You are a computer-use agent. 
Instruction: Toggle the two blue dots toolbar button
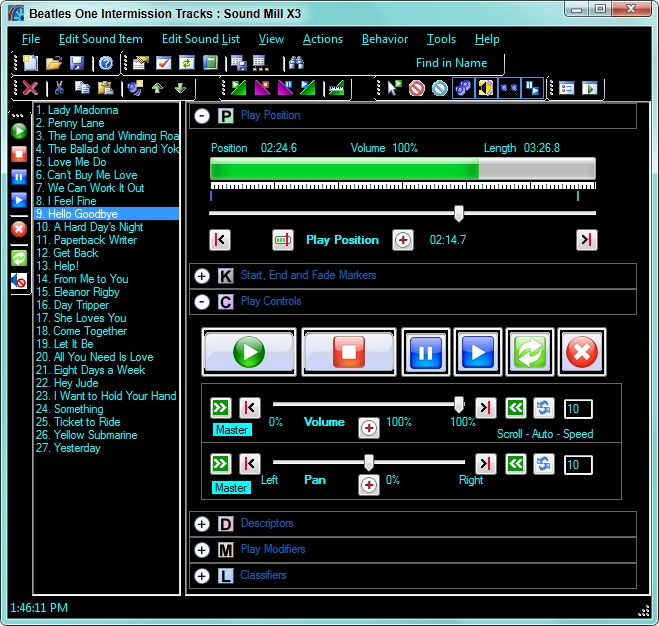point(509,88)
